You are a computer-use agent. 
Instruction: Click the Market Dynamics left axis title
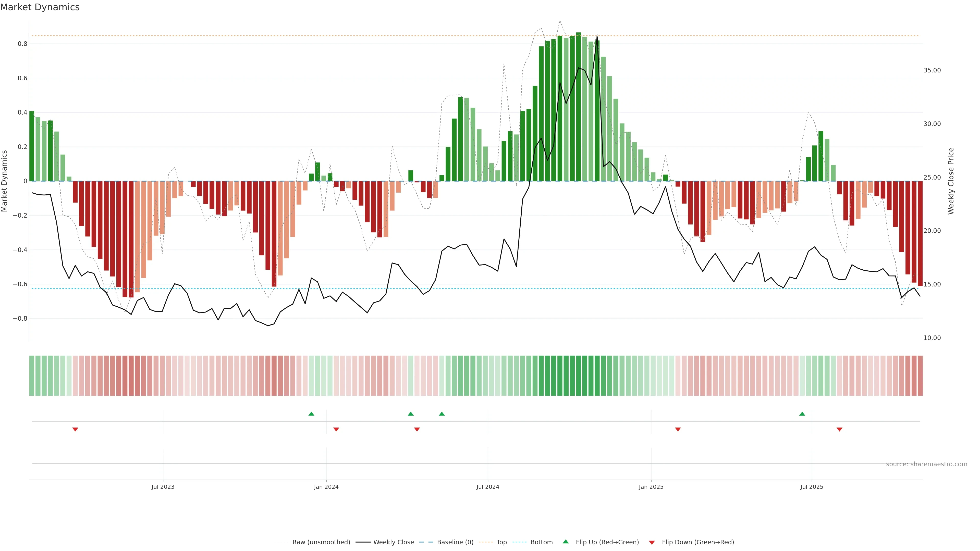[x=5, y=181]
